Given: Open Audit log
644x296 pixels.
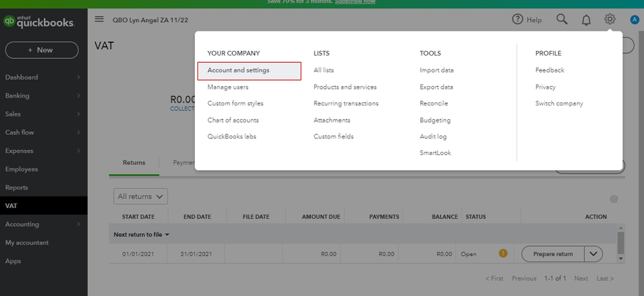Looking at the screenshot, I should [x=433, y=136].
